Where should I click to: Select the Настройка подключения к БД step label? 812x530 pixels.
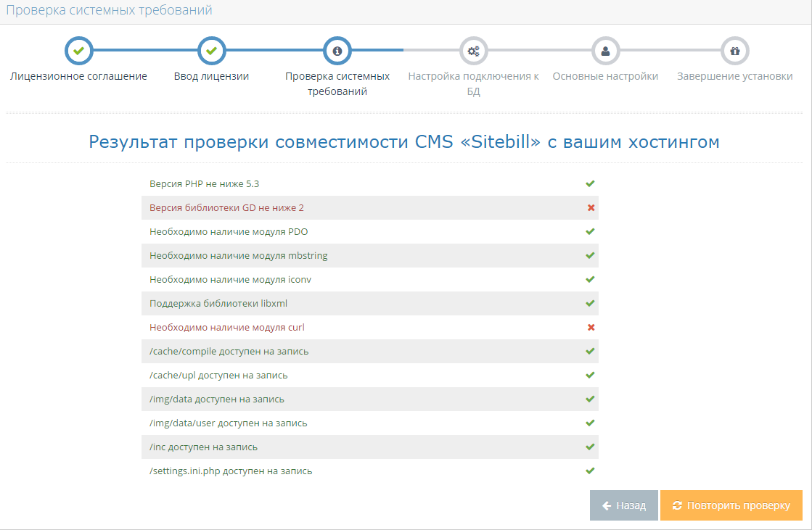click(473, 84)
